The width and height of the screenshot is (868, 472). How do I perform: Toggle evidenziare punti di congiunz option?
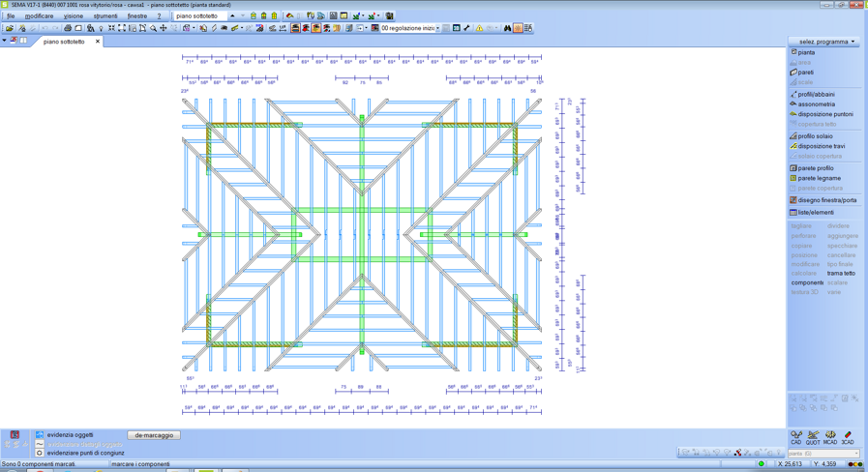tap(85, 453)
